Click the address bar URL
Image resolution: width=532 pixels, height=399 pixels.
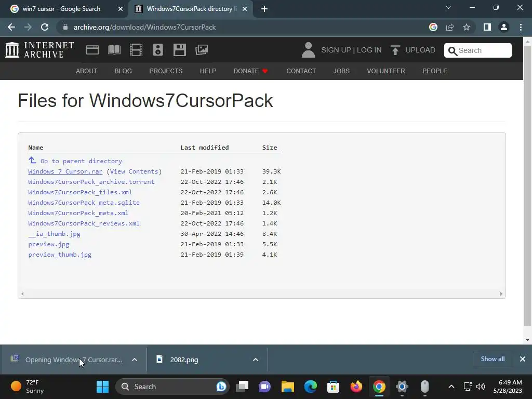click(144, 27)
